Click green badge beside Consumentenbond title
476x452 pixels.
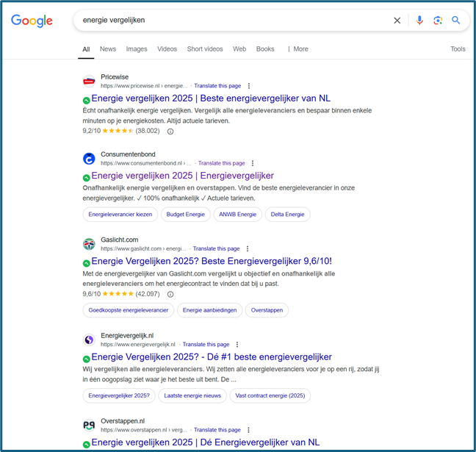(x=86, y=178)
